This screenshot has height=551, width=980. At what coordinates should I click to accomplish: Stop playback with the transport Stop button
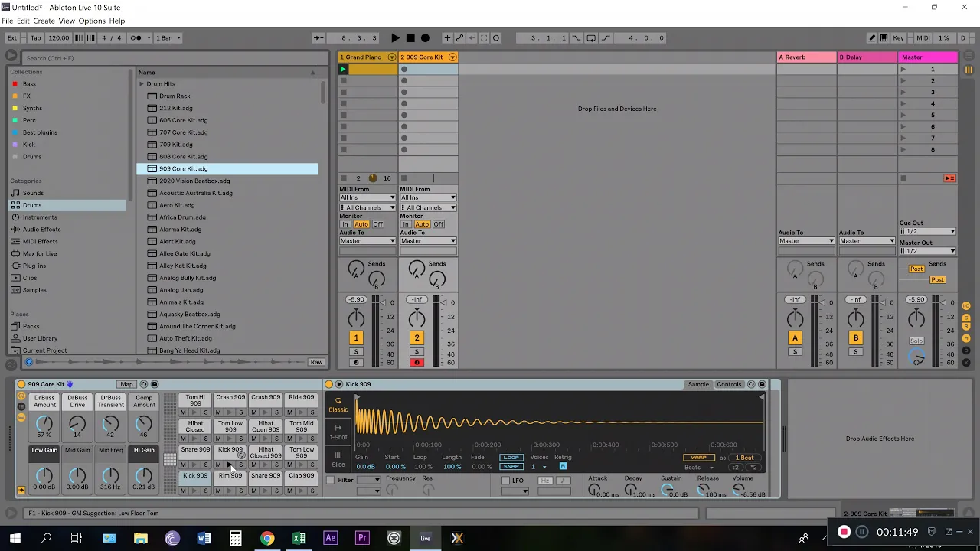pyautogui.click(x=410, y=37)
